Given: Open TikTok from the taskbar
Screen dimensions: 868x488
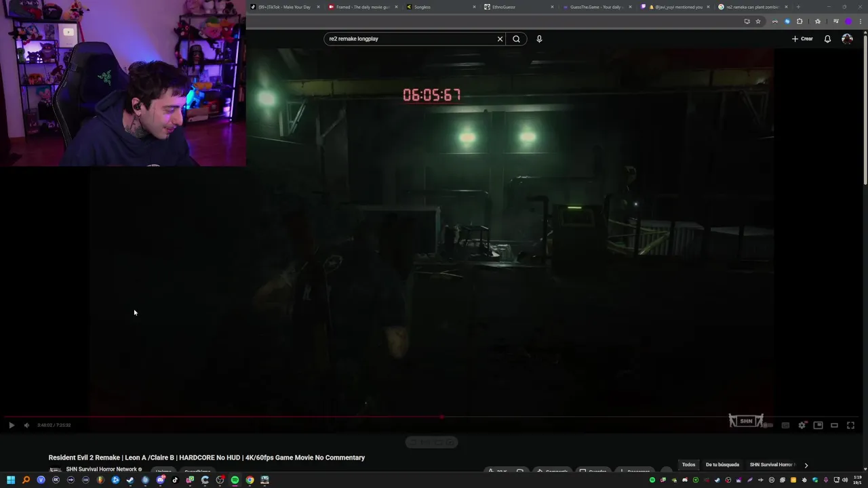Looking at the screenshot, I should [175, 480].
